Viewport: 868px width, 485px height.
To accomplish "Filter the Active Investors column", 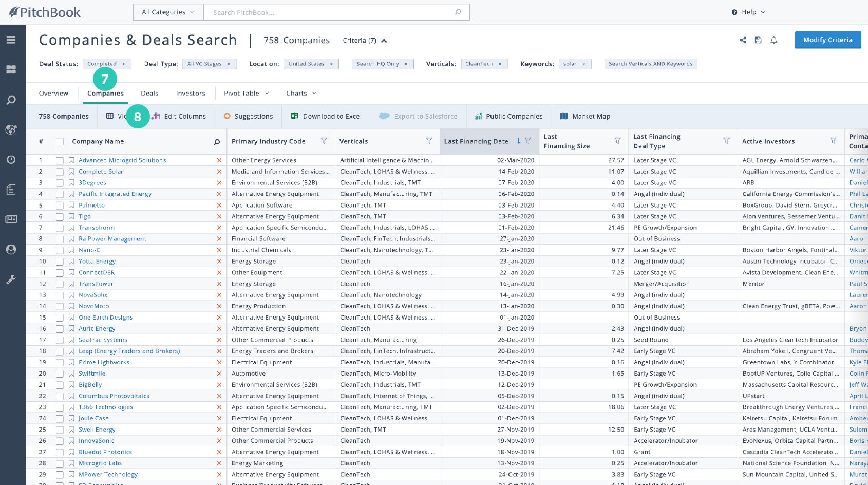I will pyautogui.click(x=833, y=141).
